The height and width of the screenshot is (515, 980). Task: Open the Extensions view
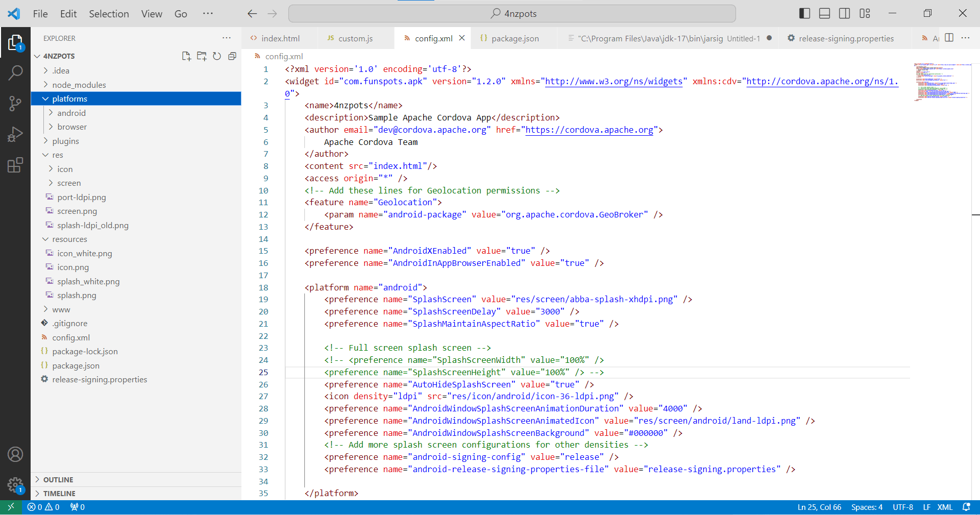click(15, 165)
